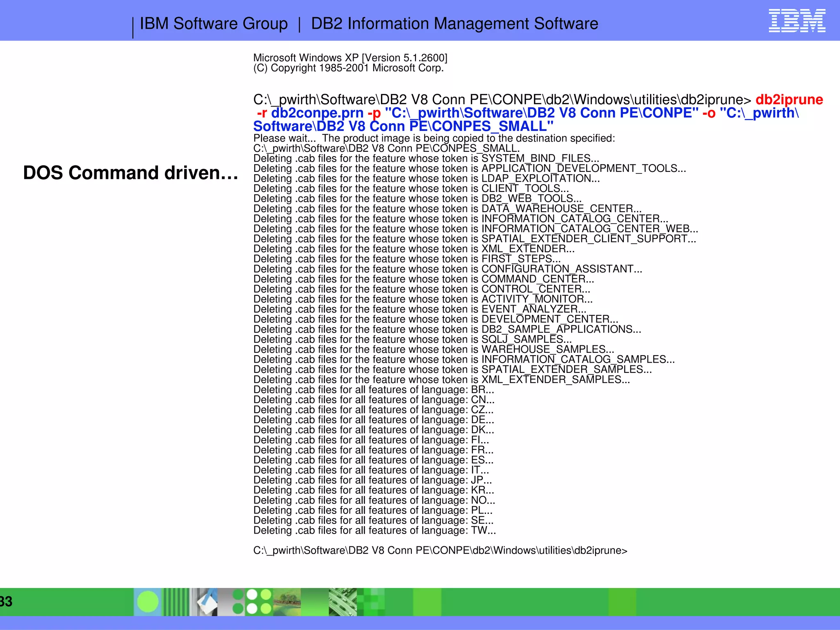Click the line with token DB2_WEB_TOOLS
The height and width of the screenshot is (630, 840).
click(x=418, y=199)
